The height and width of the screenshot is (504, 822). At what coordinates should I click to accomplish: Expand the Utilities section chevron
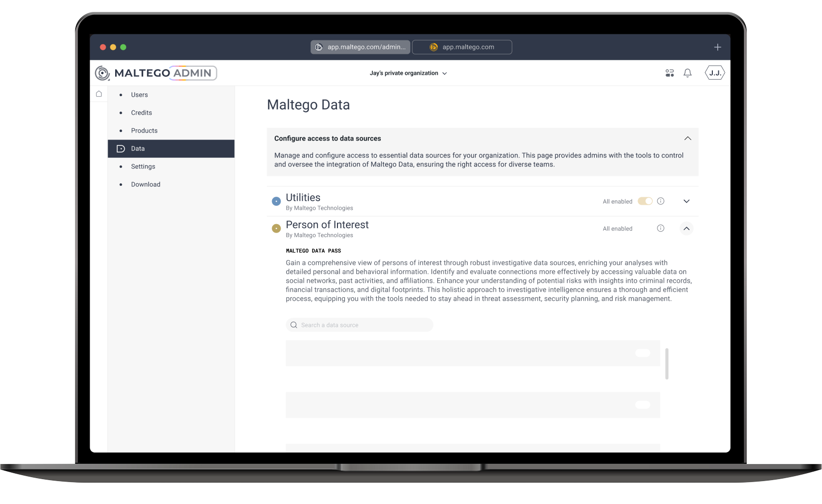point(686,201)
